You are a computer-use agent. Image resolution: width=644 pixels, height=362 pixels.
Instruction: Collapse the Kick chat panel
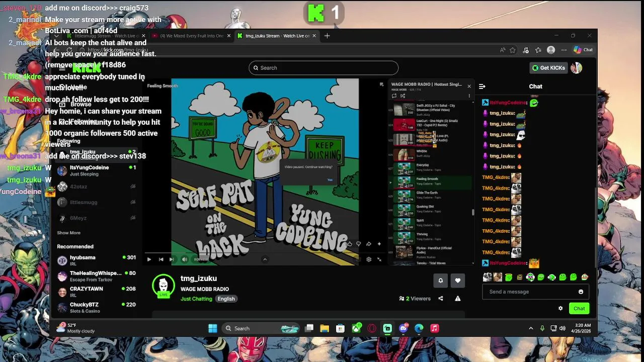482,86
